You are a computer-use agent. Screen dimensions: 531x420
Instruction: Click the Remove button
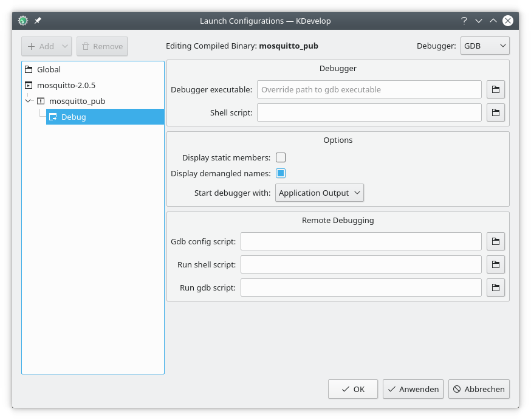102,46
